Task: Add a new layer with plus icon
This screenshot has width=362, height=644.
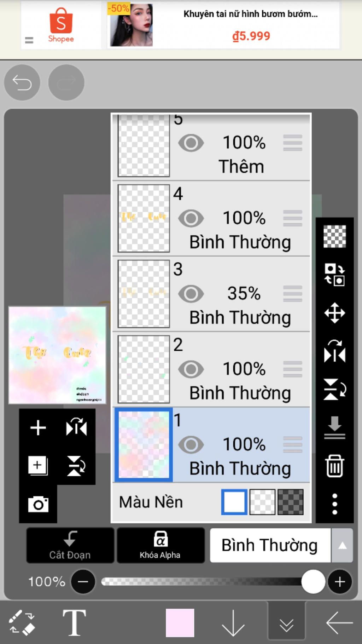Action: [38, 427]
